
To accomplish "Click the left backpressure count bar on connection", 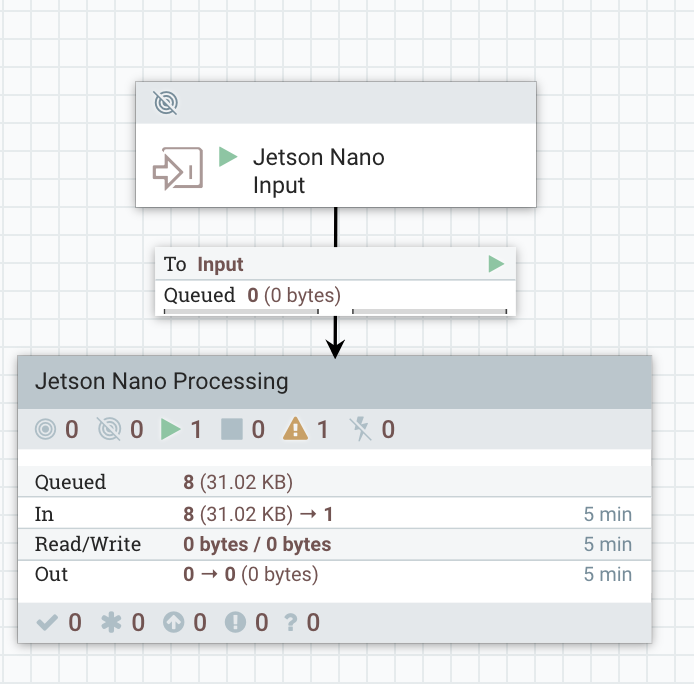I will (x=241, y=312).
